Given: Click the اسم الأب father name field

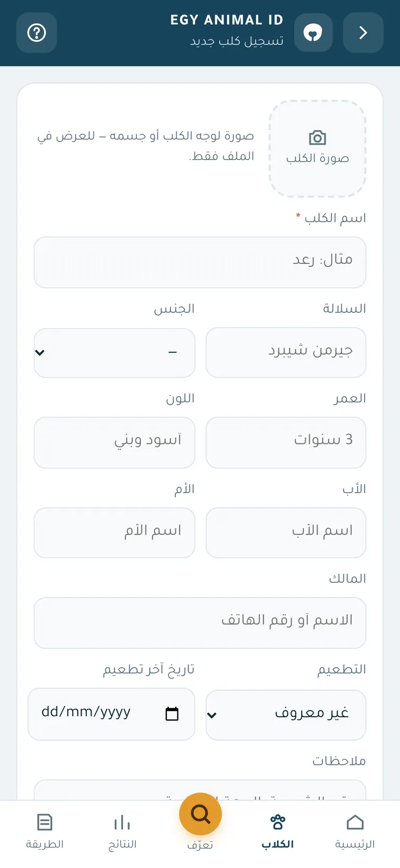Looking at the screenshot, I should pyautogui.click(x=286, y=532).
